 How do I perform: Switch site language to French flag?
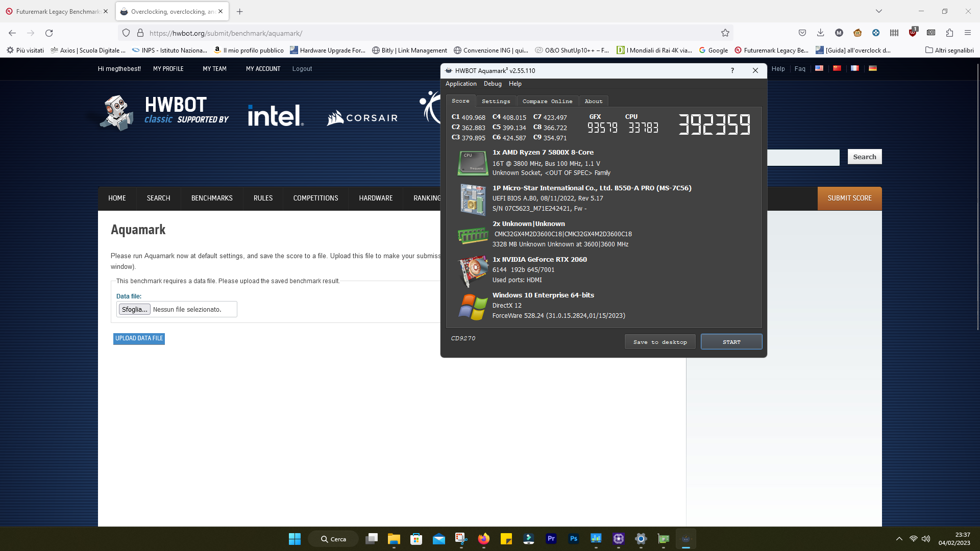point(855,68)
